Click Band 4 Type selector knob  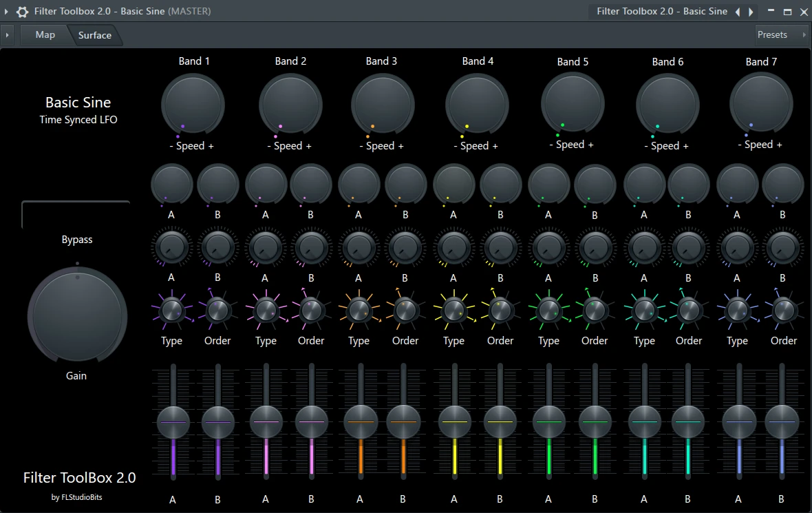[x=454, y=311]
